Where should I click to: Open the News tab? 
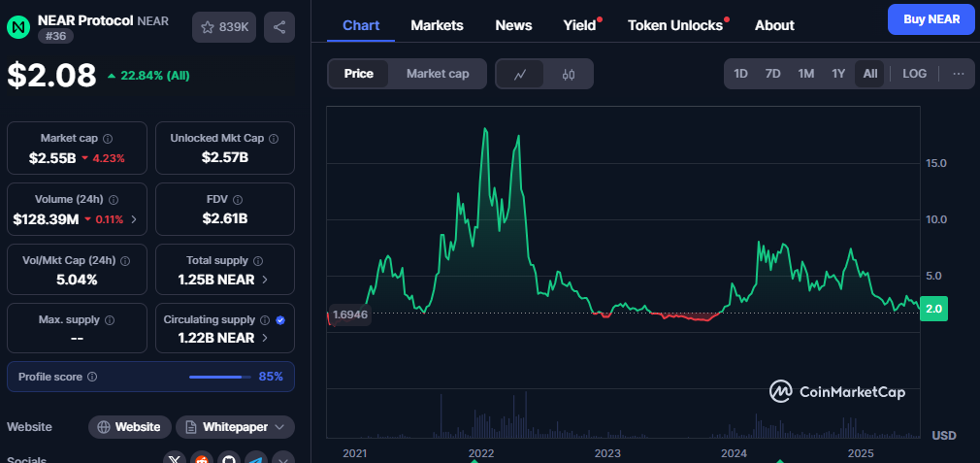pyautogui.click(x=513, y=25)
